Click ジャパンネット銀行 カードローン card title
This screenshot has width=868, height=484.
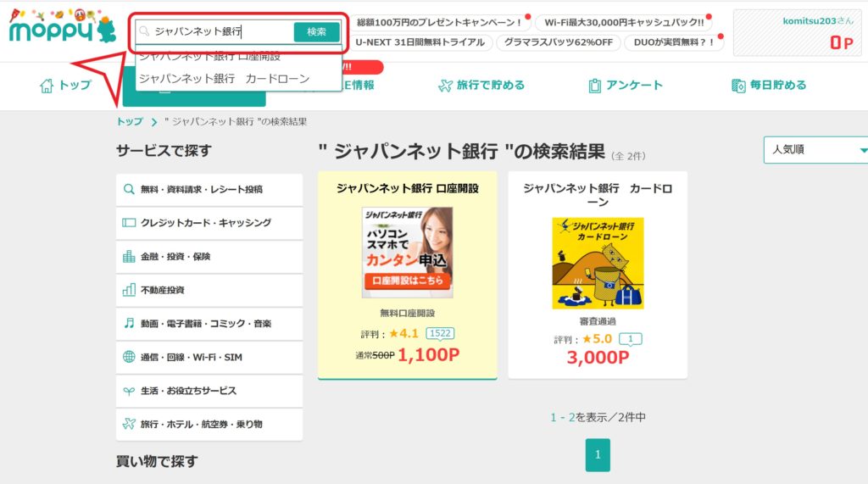[x=598, y=195]
